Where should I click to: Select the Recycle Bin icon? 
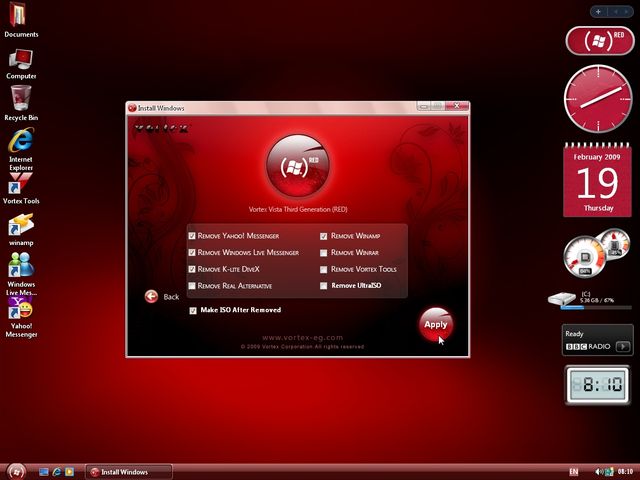tap(21, 103)
